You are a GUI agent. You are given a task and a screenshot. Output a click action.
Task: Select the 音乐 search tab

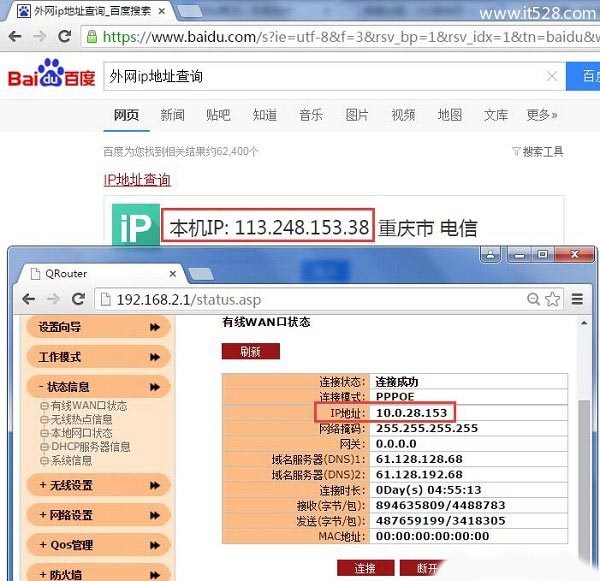point(311,115)
